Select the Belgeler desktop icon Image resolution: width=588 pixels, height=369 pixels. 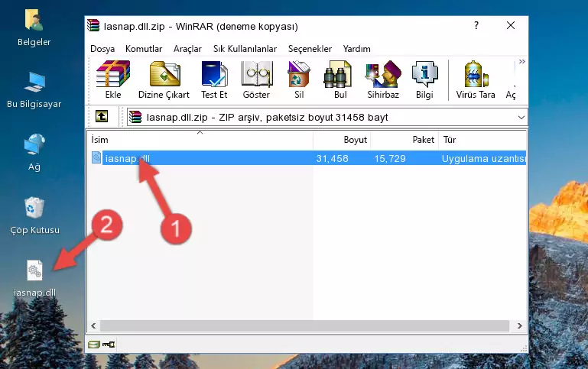coord(34,28)
